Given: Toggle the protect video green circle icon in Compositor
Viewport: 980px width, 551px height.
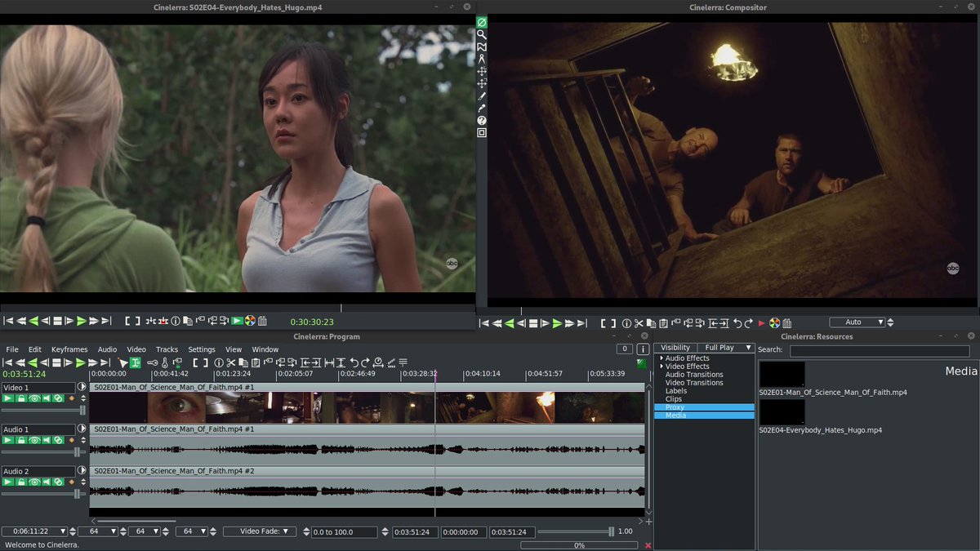Looking at the screenshot, I should 482,22.
